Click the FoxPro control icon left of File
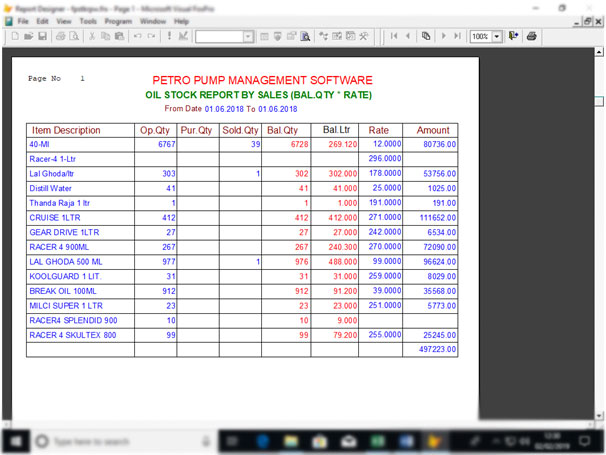 (9, 21)
